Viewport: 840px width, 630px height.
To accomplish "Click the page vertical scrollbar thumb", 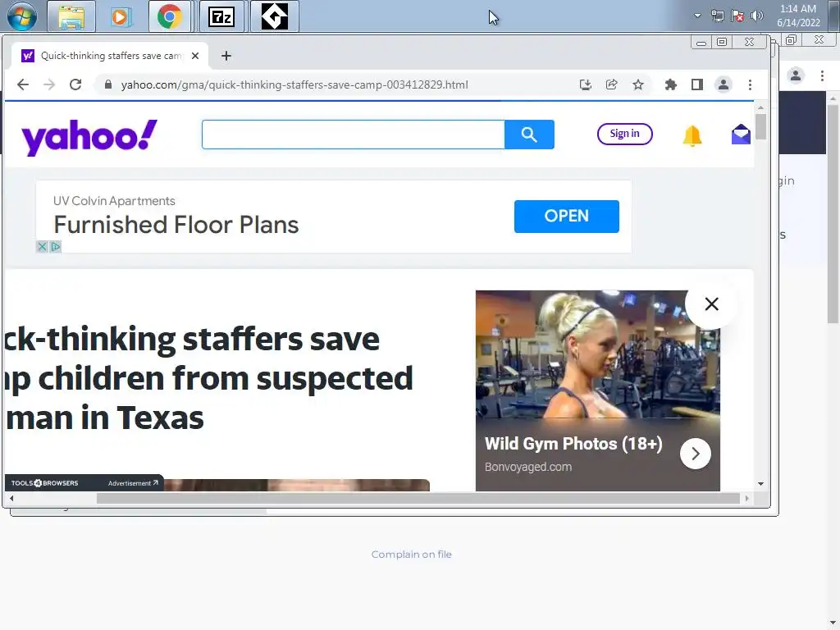I will pos(760,127).
